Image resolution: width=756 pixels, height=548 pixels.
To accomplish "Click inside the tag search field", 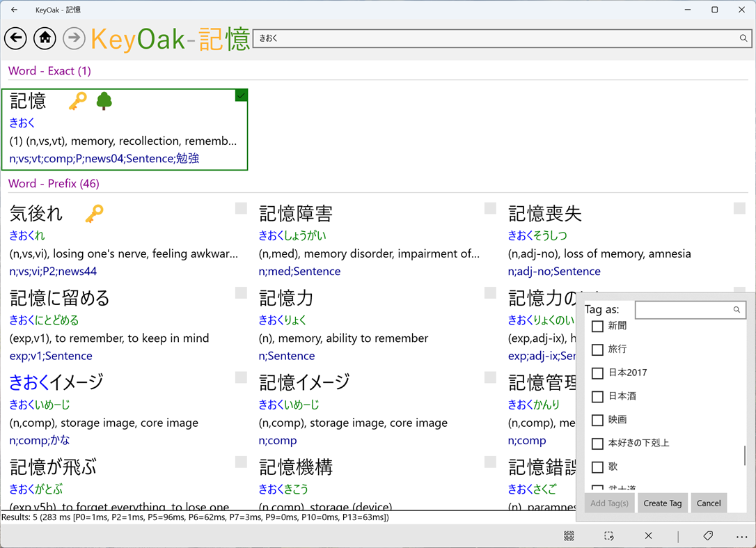I will click(686, 309).
